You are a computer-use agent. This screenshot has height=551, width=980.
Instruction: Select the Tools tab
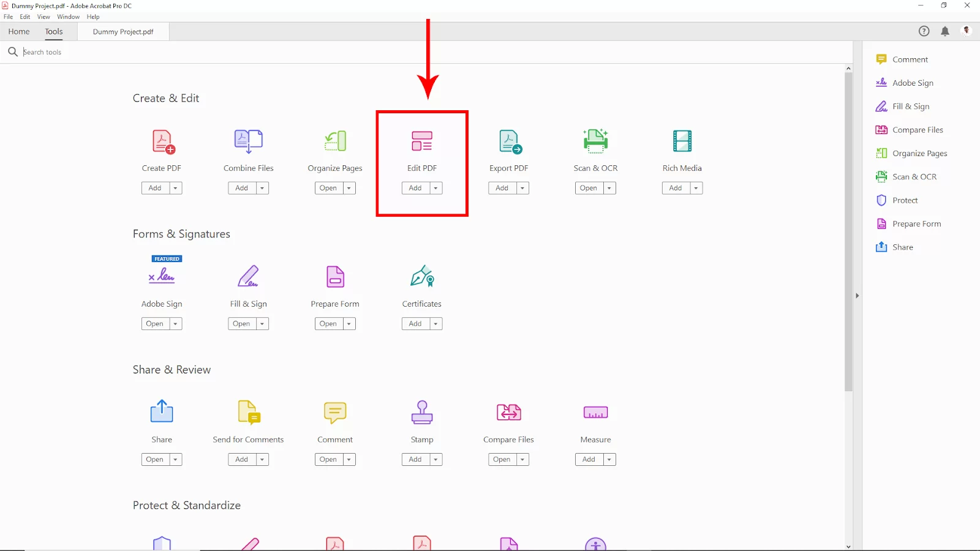[54, 32]
